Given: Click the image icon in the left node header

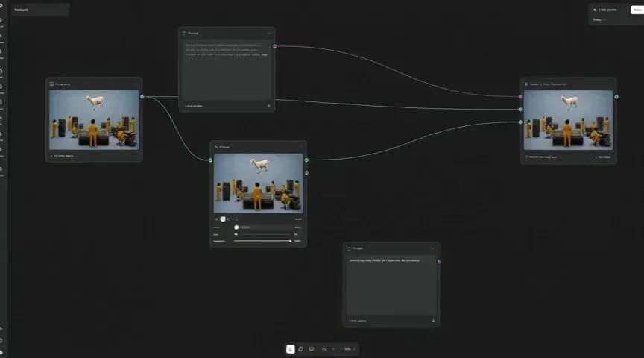Looking at the screenshot, I should 51,84.
